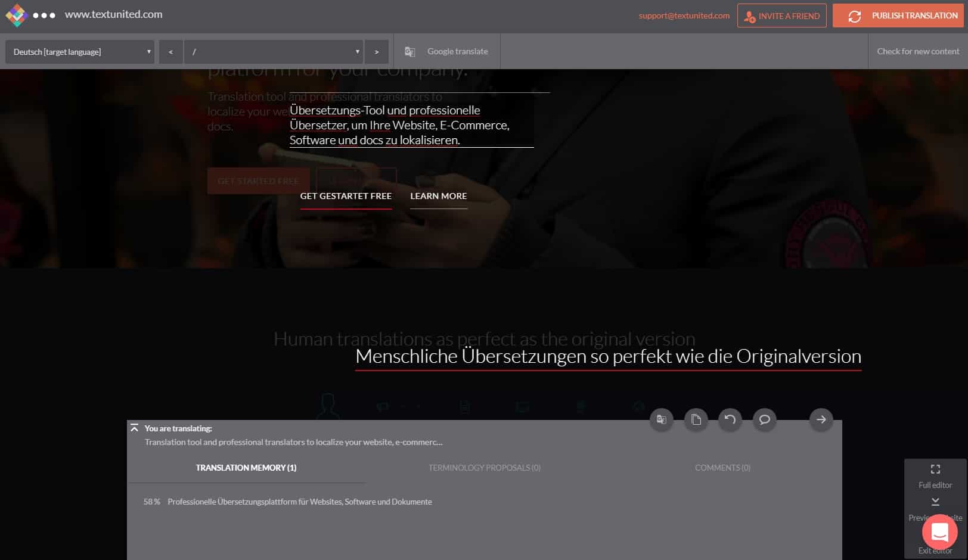
Task: Switch to Terminology Proposals tab
Action: [485, 468]
